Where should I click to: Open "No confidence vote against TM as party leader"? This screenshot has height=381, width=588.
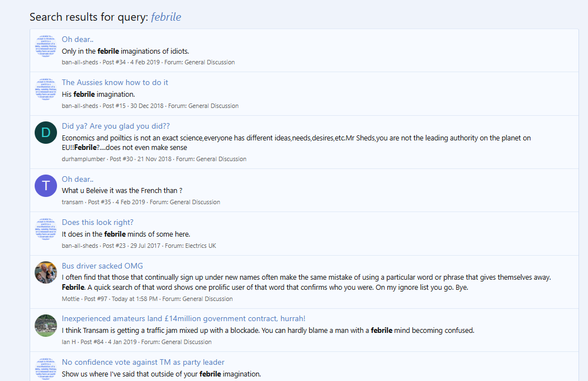click(143, 362)
